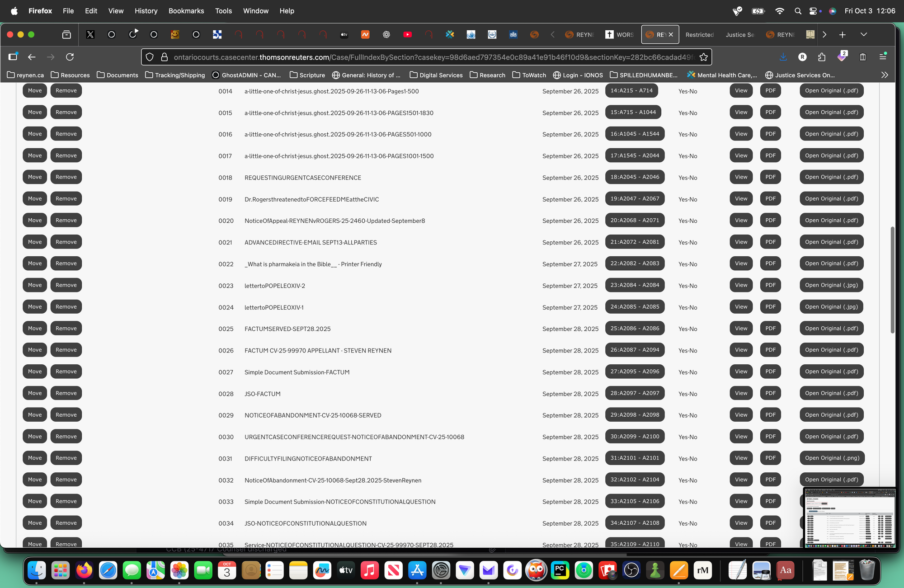Bookmark page with the star icon
904x588 pixels.
pyautogui.click(x=703, y=57)
